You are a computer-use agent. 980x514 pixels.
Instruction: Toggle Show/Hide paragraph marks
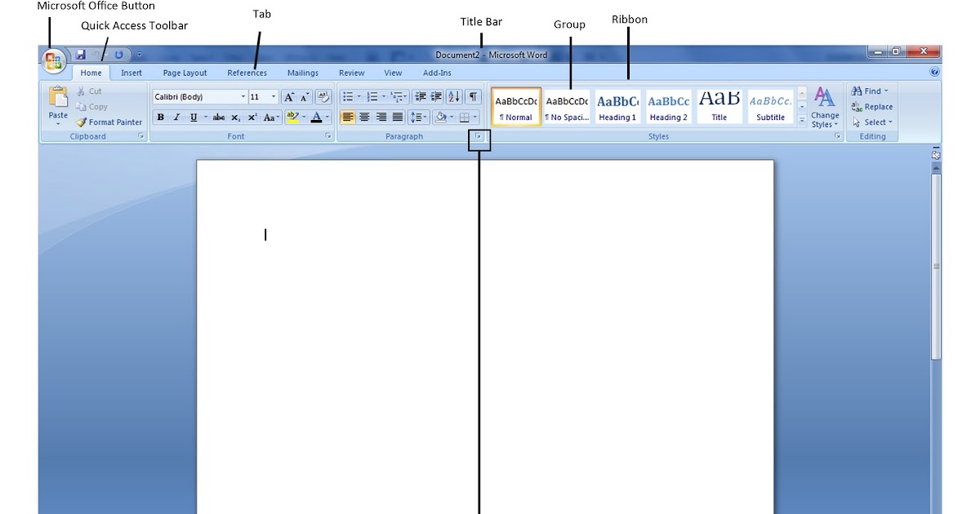(474, 96)
